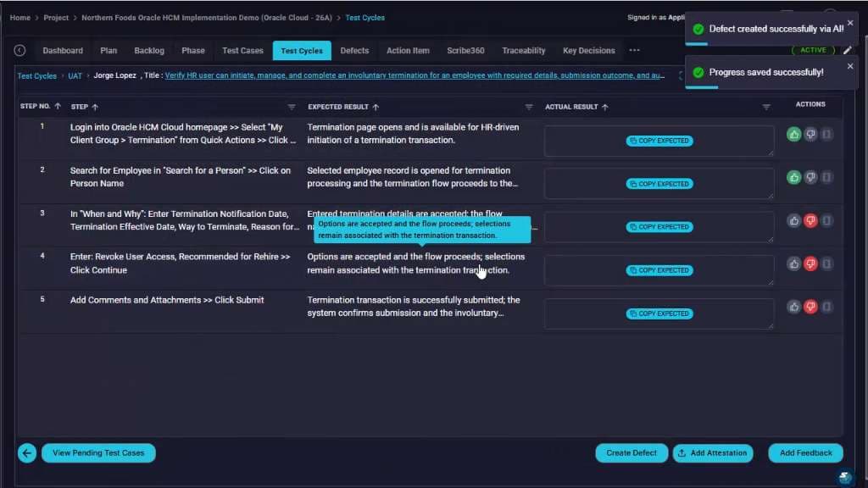Image resolution: width=868 pixels, height=488 pixels.
Task: Mark step 1 as passed (thumbs up)
Action: (x=793, y=135)
